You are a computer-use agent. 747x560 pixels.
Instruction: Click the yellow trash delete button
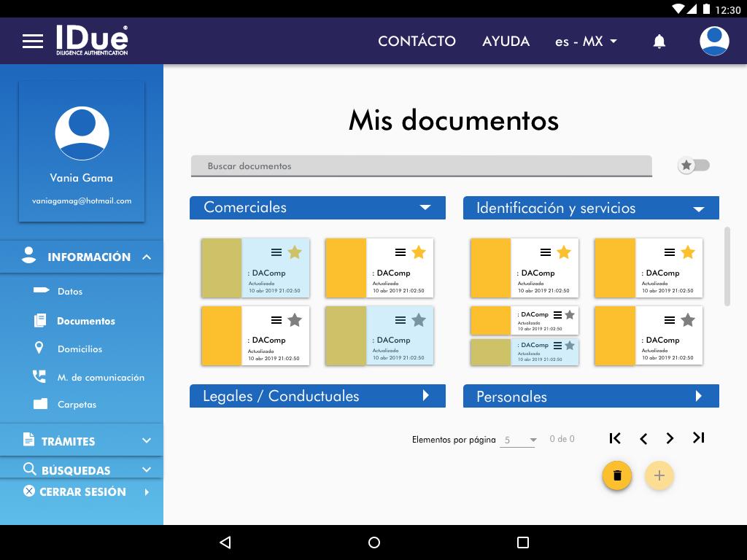pyautogui.click(x=617, y=475)
